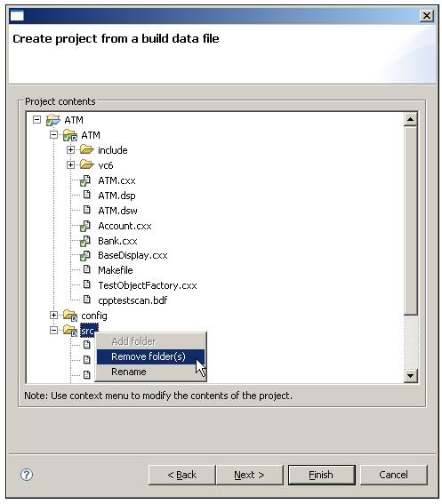
Task: Select TestObjectFactory.cxx in the tree
Action: 148,285
